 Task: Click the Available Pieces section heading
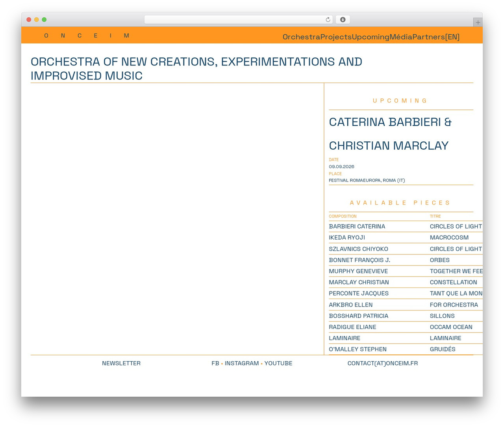click(x=400, y=203)
